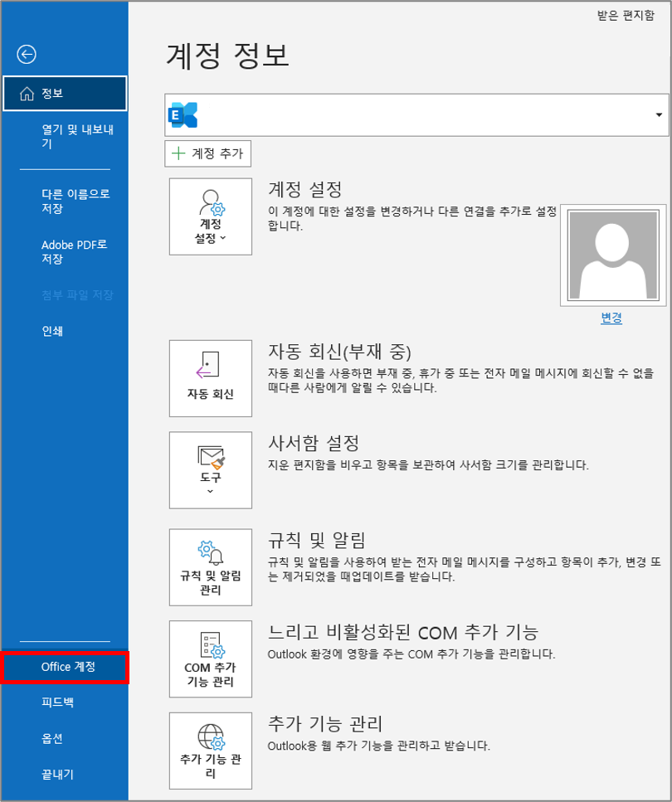Select the 정보 home menu item
The image size is (672, 802).
point(65,93)
